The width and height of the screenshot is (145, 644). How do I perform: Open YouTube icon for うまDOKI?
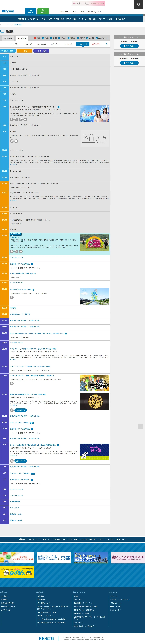coord(21,251)
